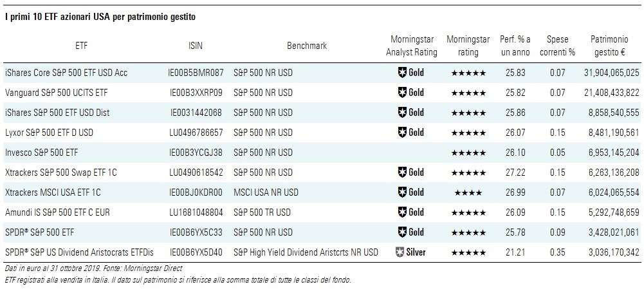The image size is (644, 291).
Task: Click Gold badge icon for Lyxor S&P 500
Action: pyautogui.click(x=402, y=132)
